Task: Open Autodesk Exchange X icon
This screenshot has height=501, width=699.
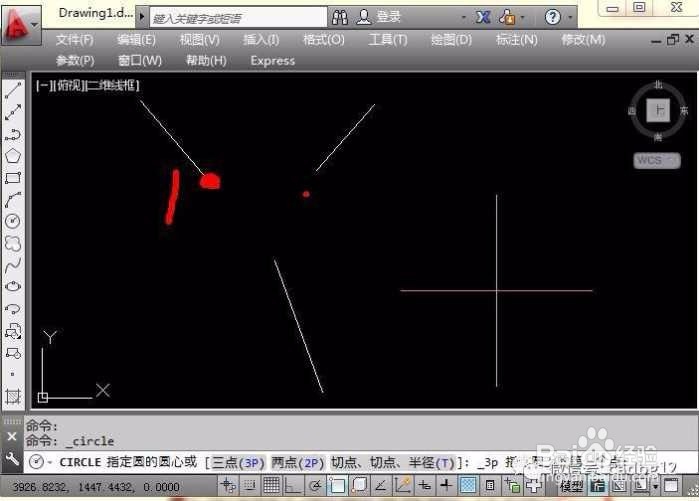Action: pos(483,17)
